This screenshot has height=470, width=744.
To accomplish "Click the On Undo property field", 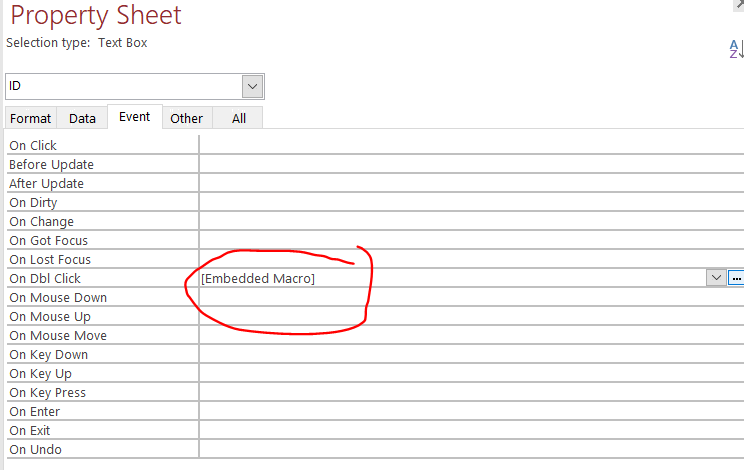I will point(470,449).
